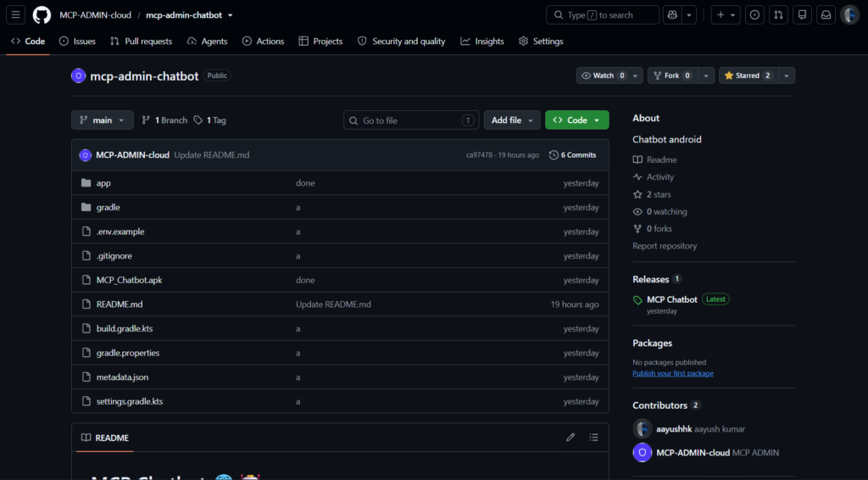
Task: Open the gradle.properties file
Action: (128, 353)
